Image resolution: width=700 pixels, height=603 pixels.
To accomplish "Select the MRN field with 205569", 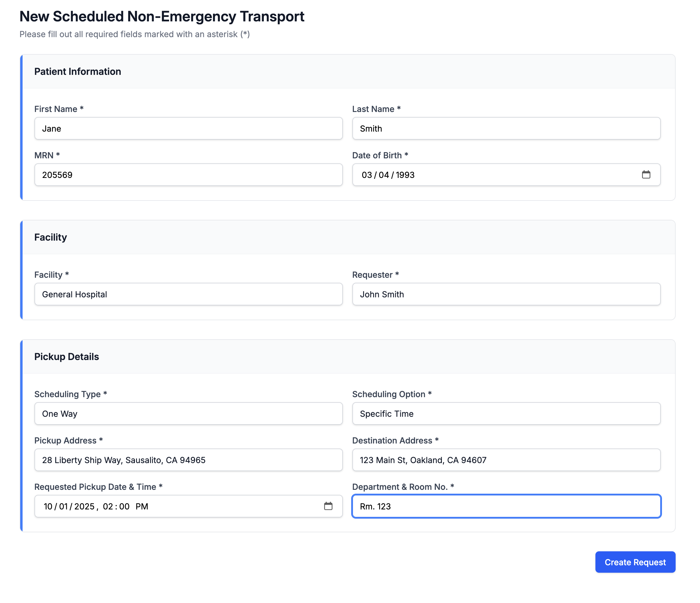I will [188, 175].
